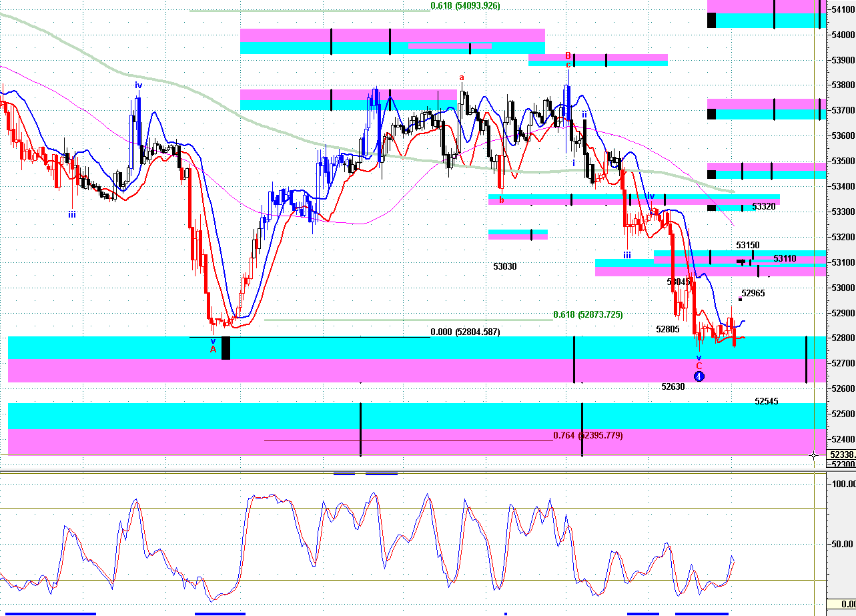Click the highlighted 52338 crosshair price tag
The image size is (856, 616).
(842, 454)
